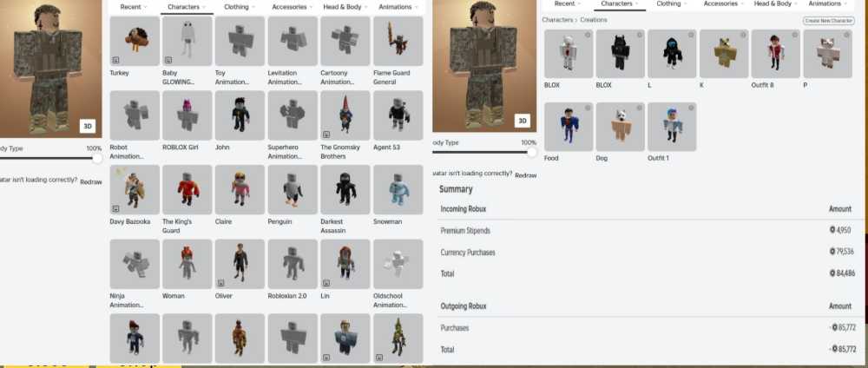Screen dimensions: 868x368
Task: Select the Robloxian 2.0 character
Action: click(x=293, y=264)
